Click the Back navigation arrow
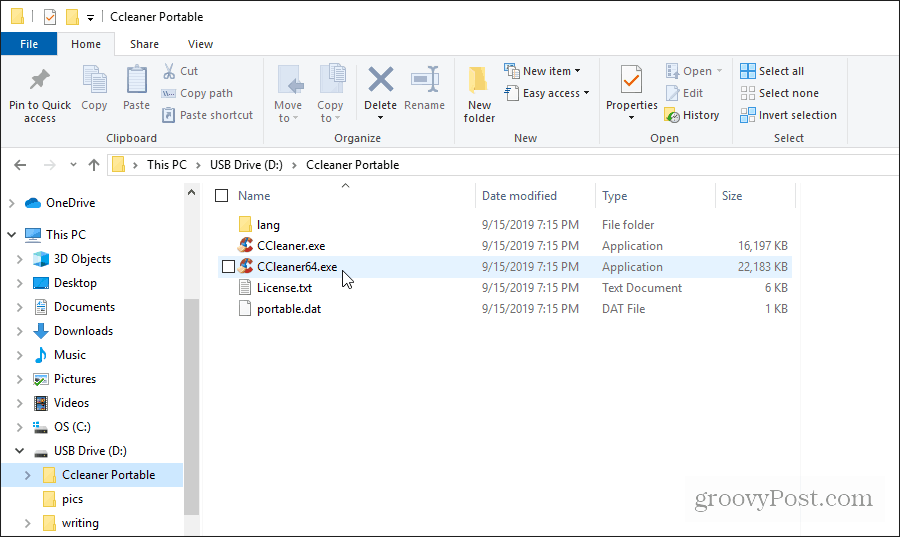This screenshot has height=537, width=900. coord(20,165)
